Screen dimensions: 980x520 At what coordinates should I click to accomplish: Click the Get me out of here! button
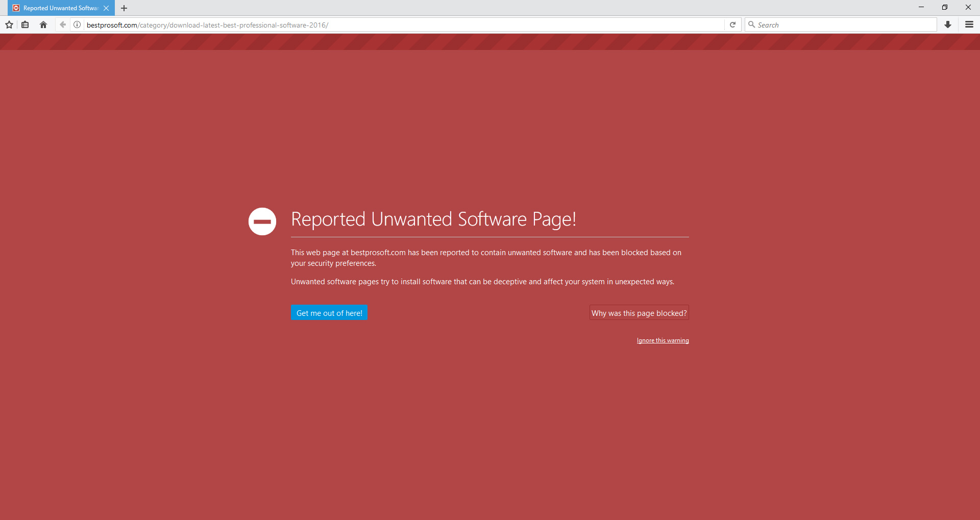click(329, 313)
